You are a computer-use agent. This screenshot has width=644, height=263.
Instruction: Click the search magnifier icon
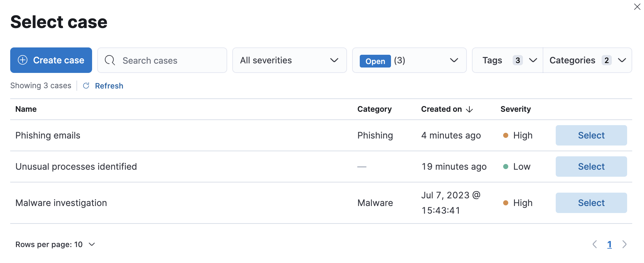pos(110,60)
